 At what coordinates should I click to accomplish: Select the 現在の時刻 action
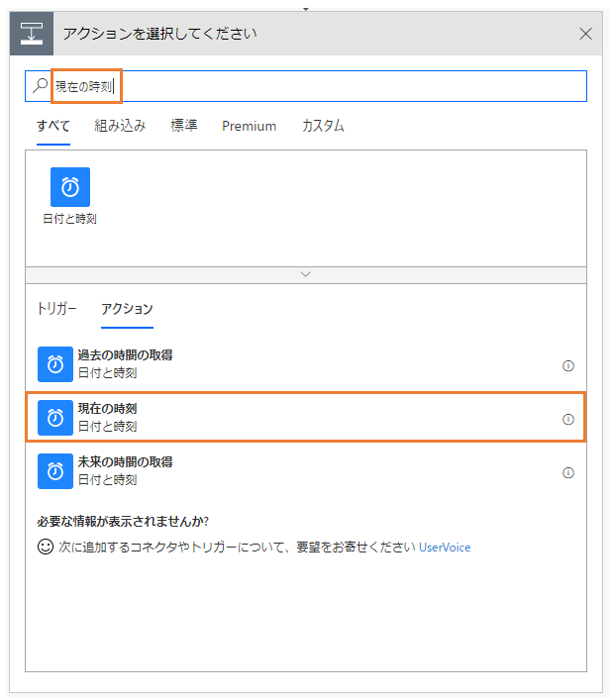(x=306, y=418)
